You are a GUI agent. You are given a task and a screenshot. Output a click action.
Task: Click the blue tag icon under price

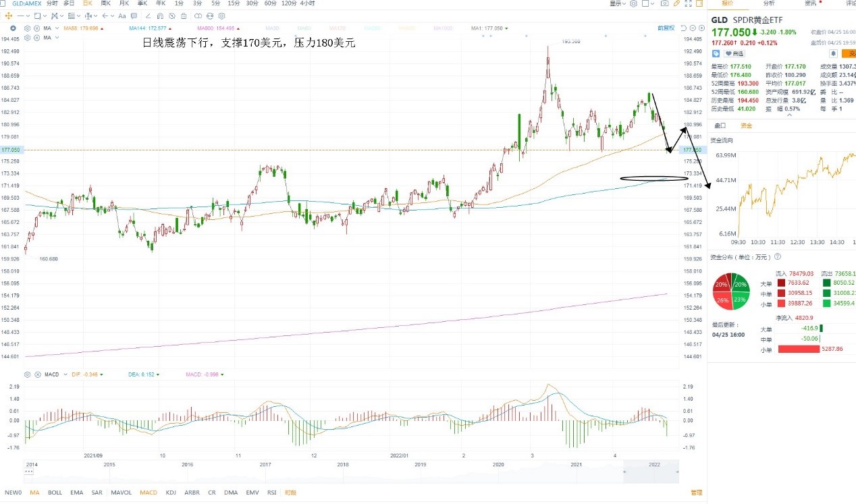tap(716, 53)
